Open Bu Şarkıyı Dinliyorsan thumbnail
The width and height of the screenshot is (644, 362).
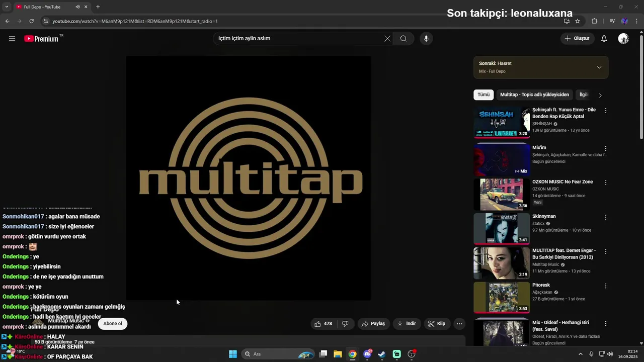(x=502, y=263)
